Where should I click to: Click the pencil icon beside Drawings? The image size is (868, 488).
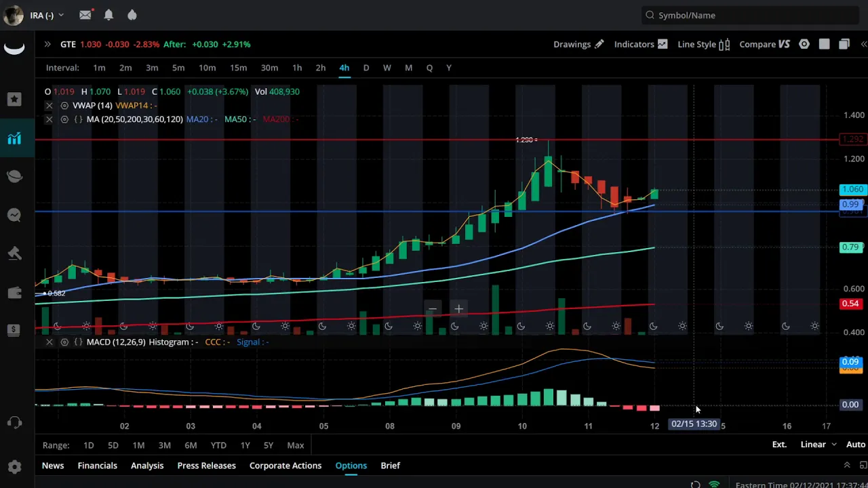(599, 44)
